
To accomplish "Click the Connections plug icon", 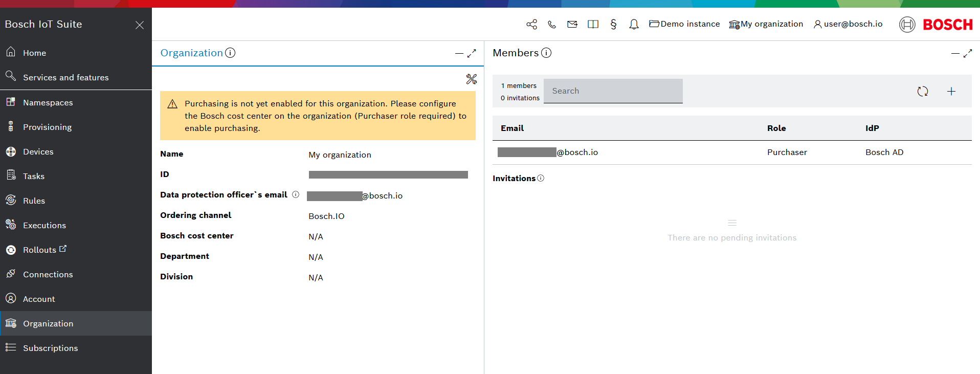I will pos(11,274).
